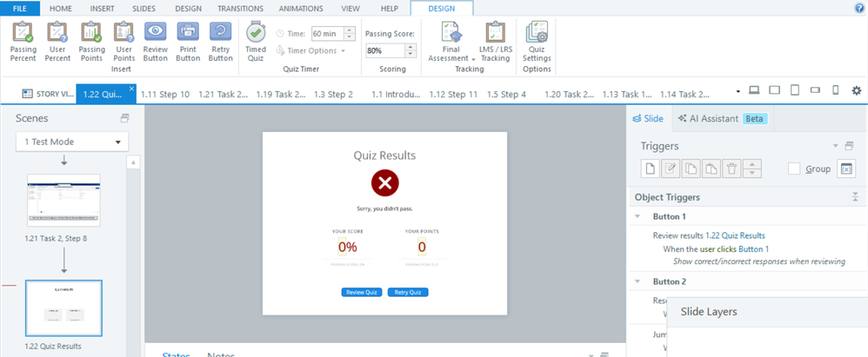868x357 pixels.
Task: Open Quiz Settings options
Action: [537, 42]
